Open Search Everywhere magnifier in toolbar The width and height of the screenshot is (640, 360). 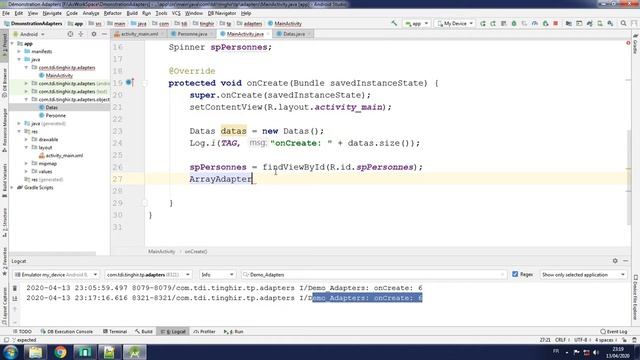[623, 24]
